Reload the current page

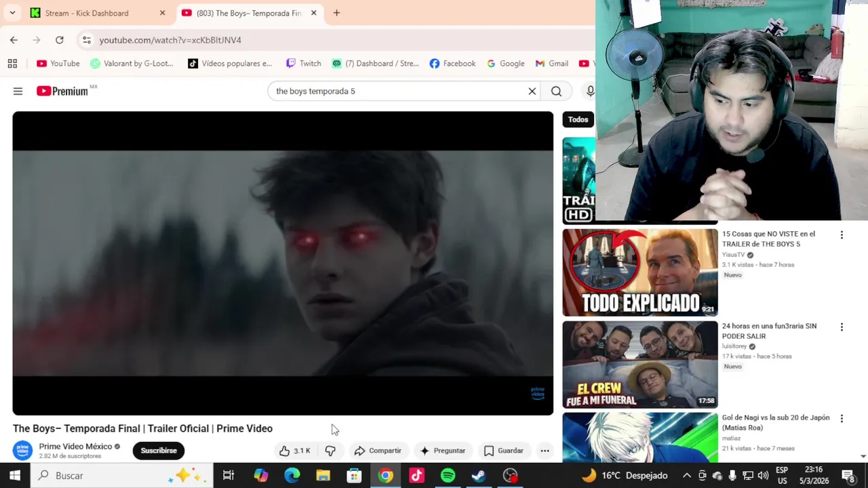[60, 40]
